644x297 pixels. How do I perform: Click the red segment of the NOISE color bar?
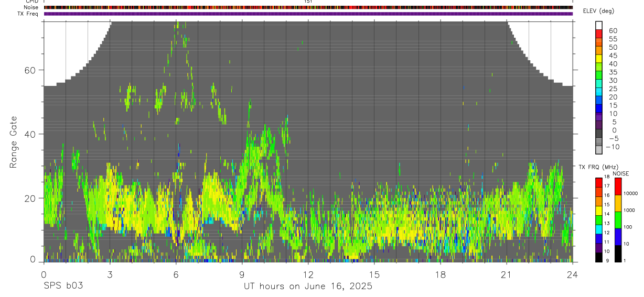click(618, 186)
